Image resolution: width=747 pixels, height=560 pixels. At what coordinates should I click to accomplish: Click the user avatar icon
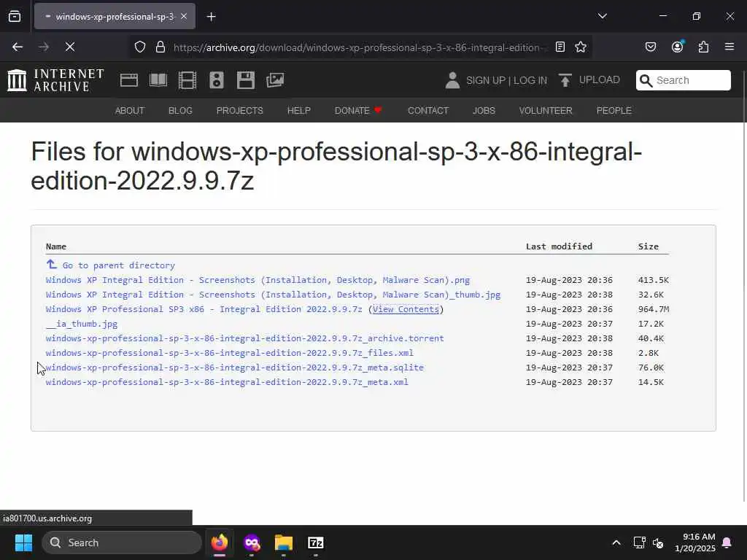(452, 80)
